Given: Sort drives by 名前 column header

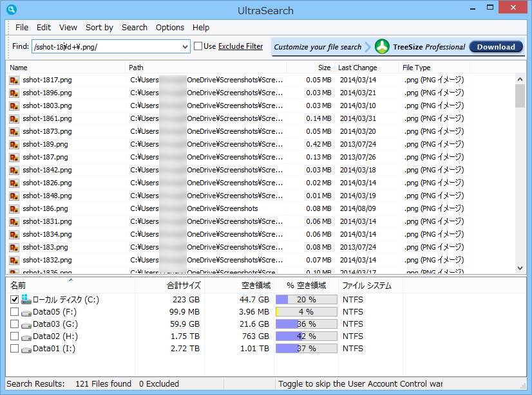Looking at the screenshot, I should [x=71, y=286].
